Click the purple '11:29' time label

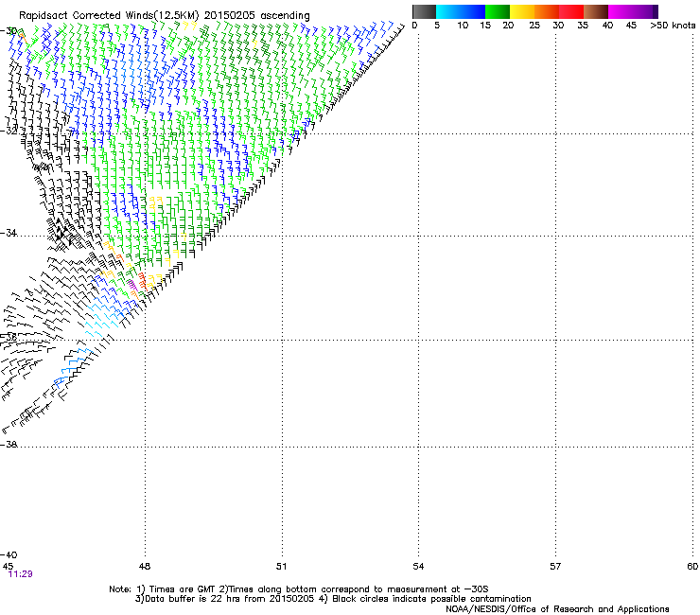point(20,574)
